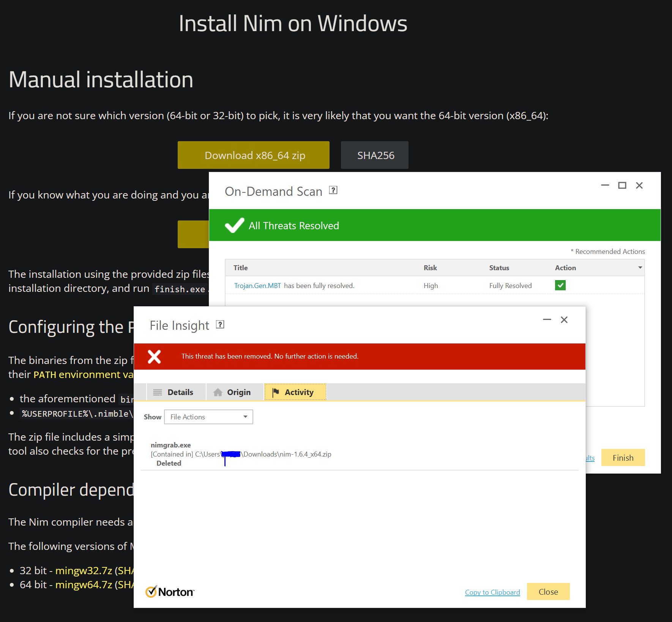This screenshot has width=672, height=622.
Task: Switch to the Details tab
Action: [x=174, y=392]
